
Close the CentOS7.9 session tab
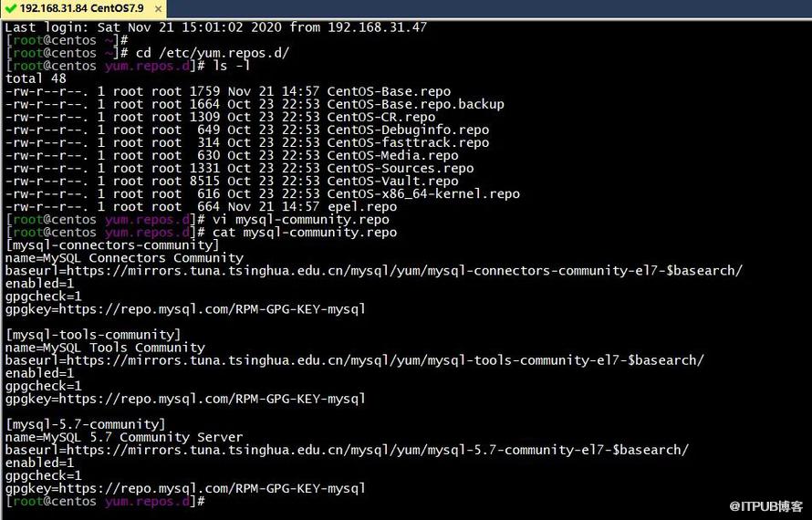[159, 9]
